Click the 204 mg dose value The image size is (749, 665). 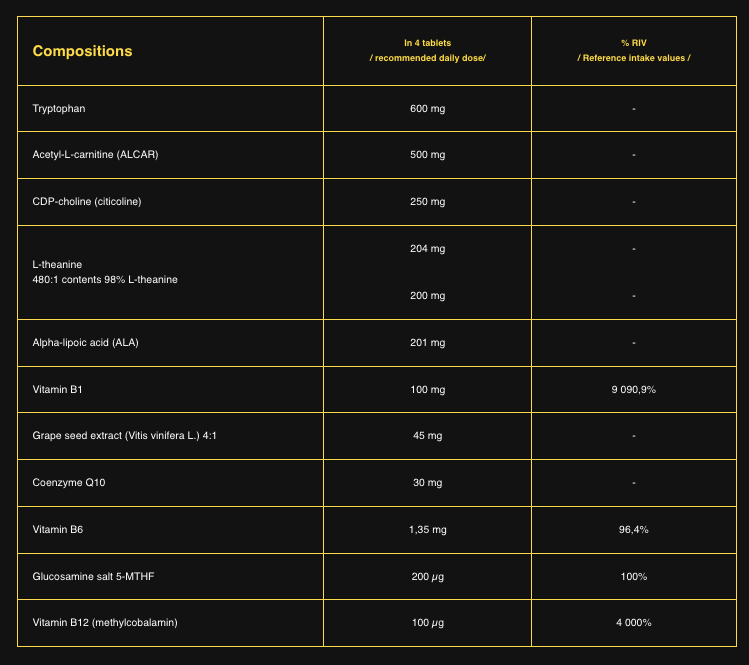point(427,249)
